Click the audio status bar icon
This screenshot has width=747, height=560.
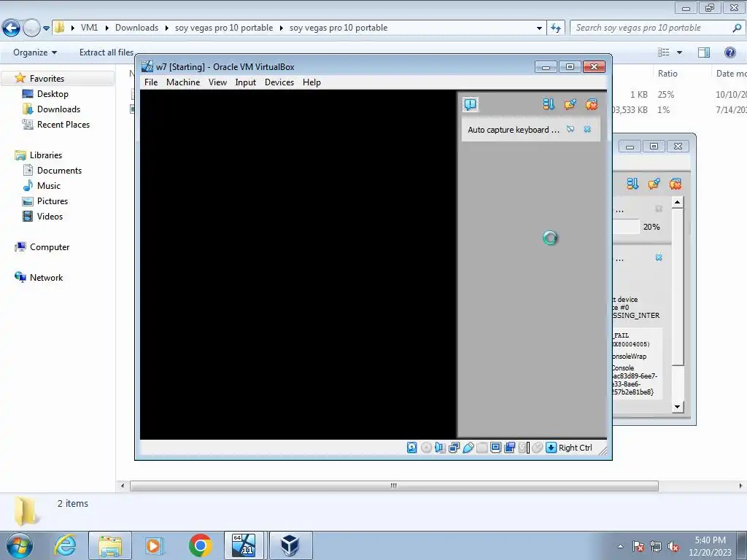(x=440, y=448)
